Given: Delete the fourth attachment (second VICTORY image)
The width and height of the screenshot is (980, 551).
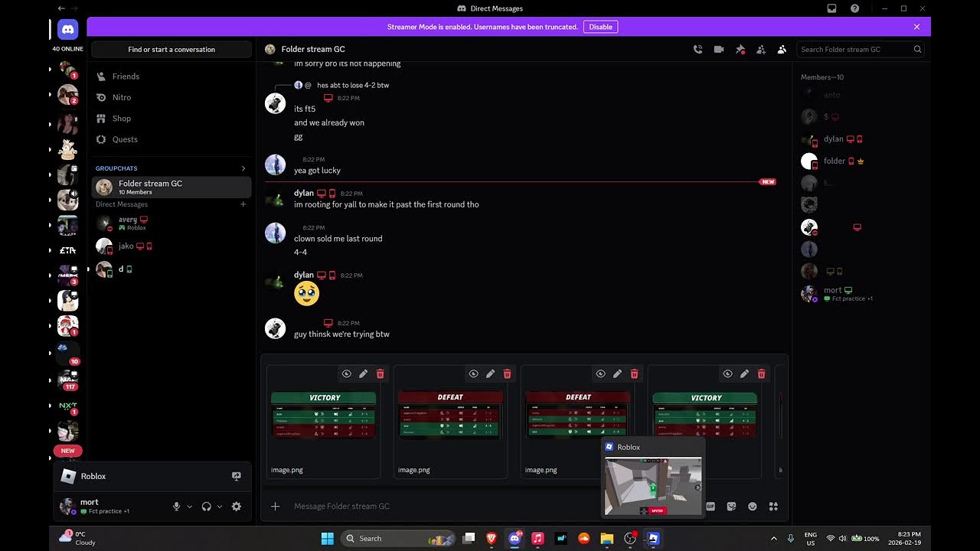Looking at the screenshot, I should (x=762, y=374).
